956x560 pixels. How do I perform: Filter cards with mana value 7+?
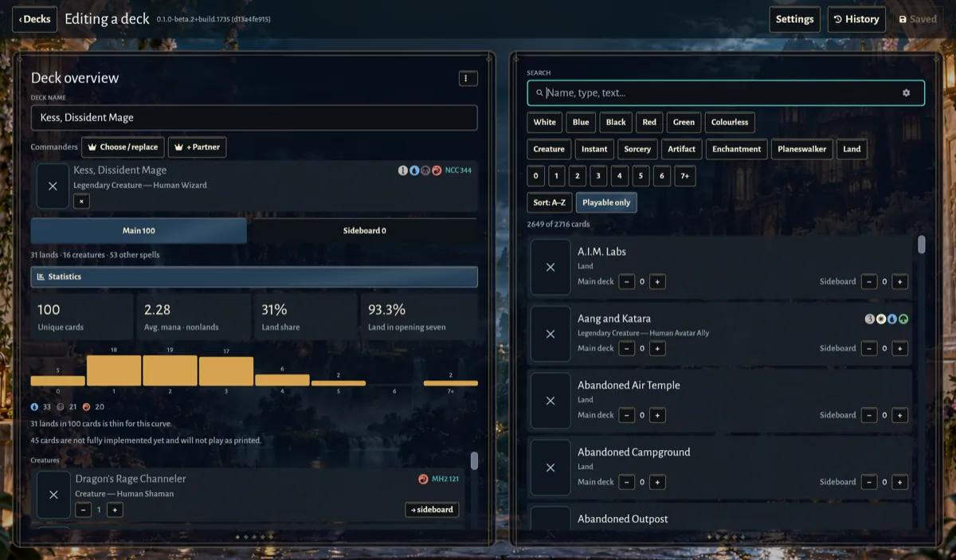(x=684, y=176)
